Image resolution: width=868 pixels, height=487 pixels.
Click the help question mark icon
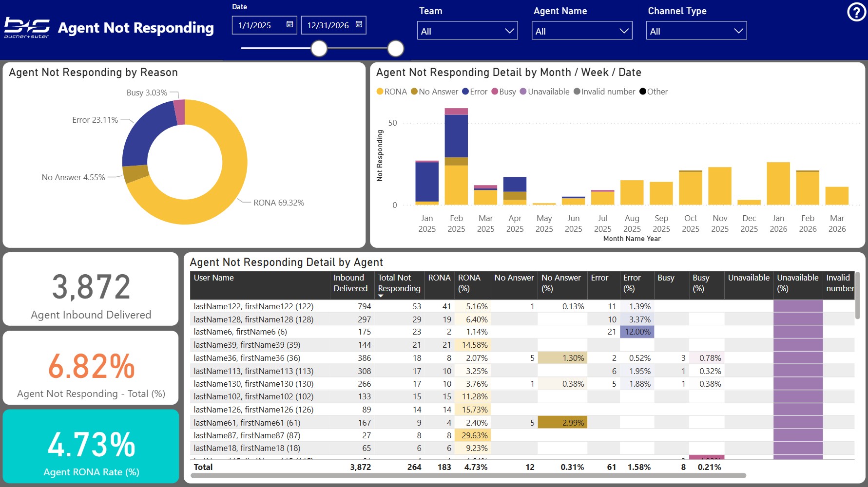(856, 12)
